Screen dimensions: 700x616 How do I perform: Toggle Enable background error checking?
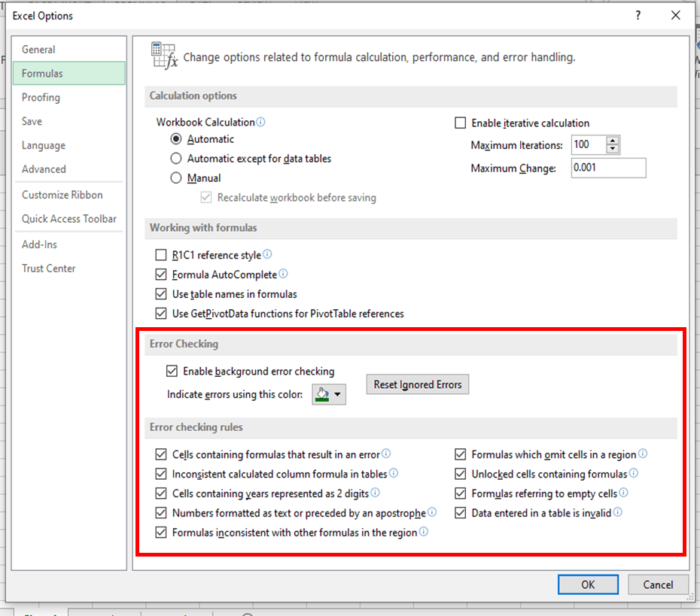pyautogui.click(x=172, y=371)
